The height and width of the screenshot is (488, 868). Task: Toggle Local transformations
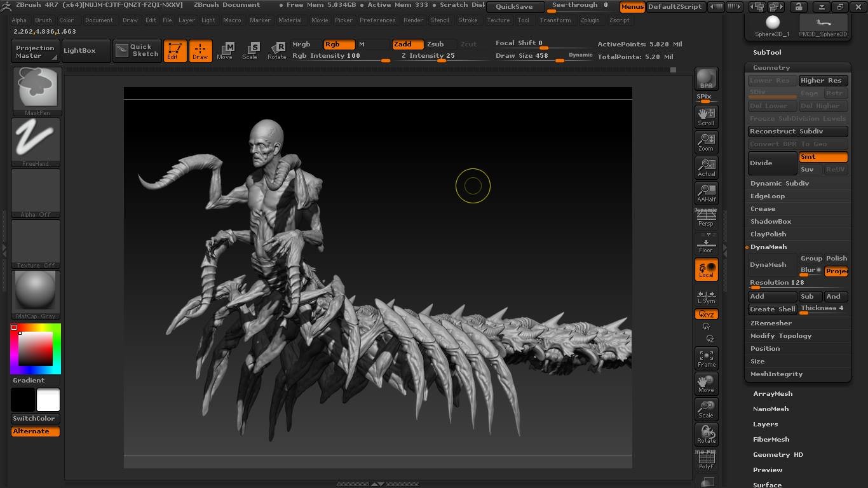coord(706,269)
